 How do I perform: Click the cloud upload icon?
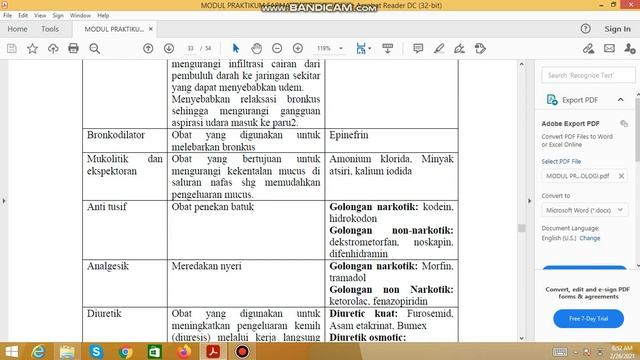[53, 49]
